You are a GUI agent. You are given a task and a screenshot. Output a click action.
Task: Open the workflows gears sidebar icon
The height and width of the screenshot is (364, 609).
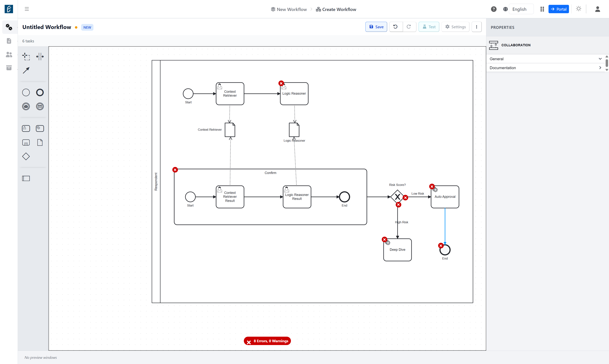coord(9,27)
